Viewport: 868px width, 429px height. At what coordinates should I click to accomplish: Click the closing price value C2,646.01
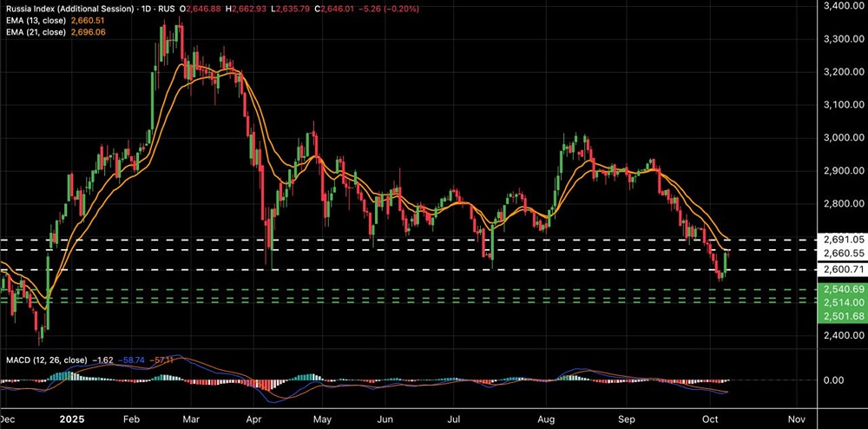pyautogui.click(x=332, y=10)
